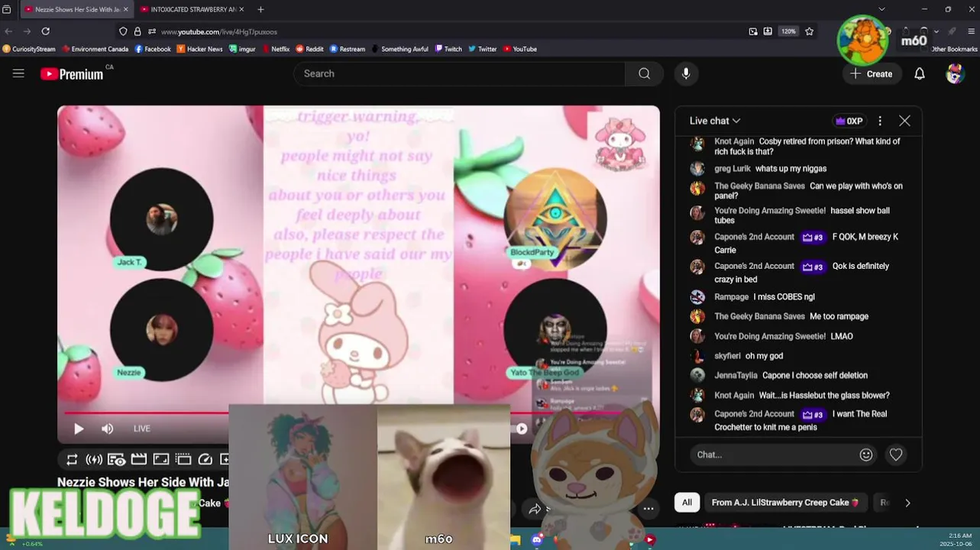This screenshot has height=550, width=980.
Task: Click the address bar padlock icon
Action: (137, 31)
